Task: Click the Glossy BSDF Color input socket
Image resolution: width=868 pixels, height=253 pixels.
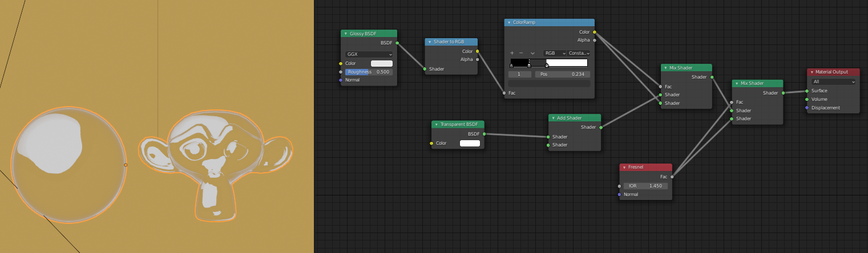Action: tap(341, 63)
